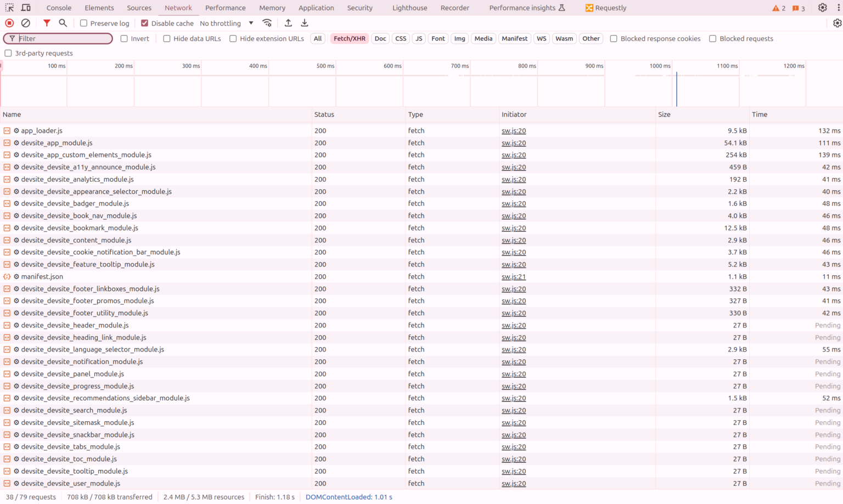
Task: Open the No throttling dropdown
Action: click(x=225, y=23)
